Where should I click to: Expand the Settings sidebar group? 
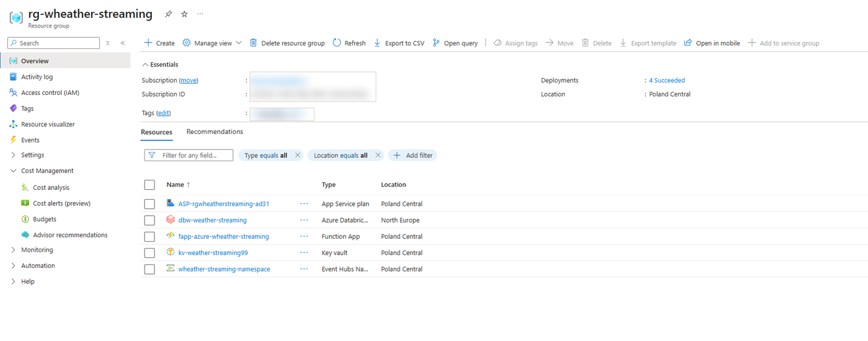click(14, 155)
